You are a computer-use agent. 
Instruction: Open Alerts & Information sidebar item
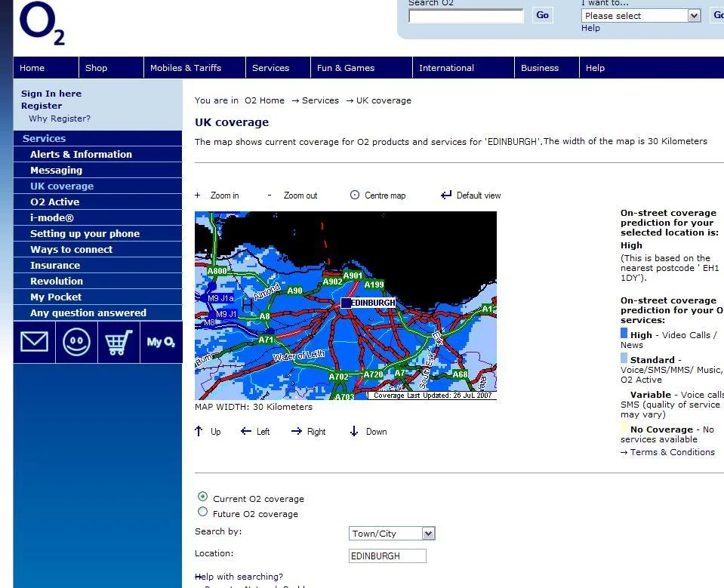click(98, 154)
